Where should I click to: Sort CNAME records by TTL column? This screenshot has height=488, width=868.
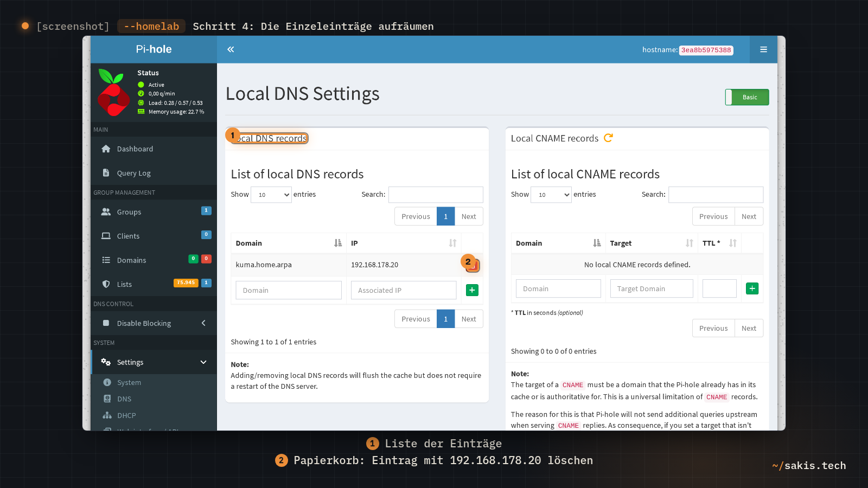(719, 243)
